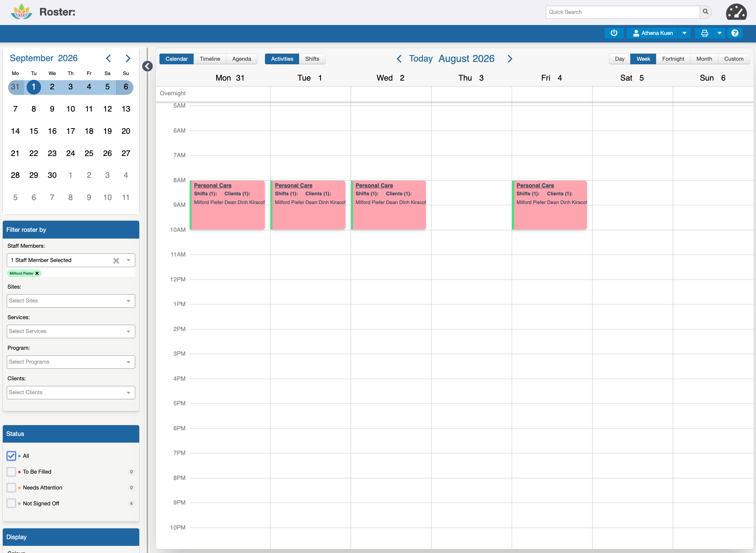Collapse the sidebar with arrow circle
Viewport: 756px width, 553px height.
tap(148, 66)
